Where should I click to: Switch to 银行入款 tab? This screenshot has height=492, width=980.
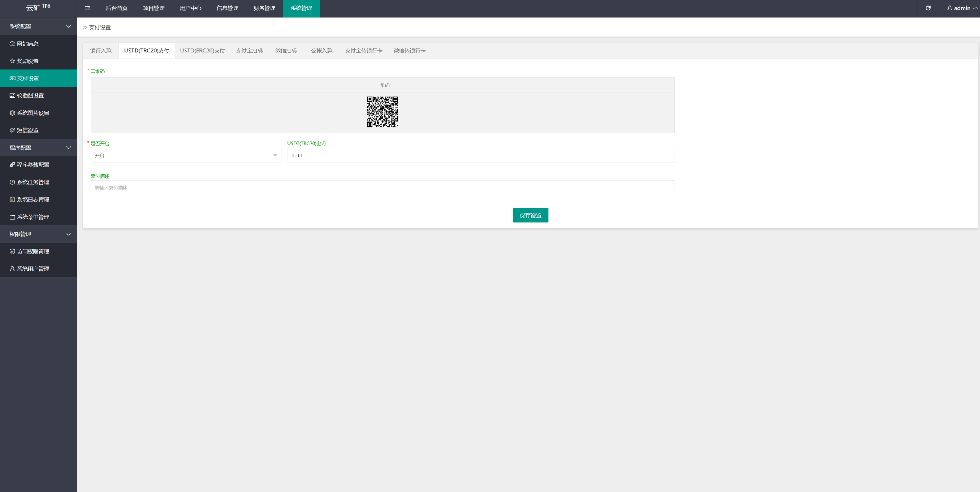click(101, 51)
